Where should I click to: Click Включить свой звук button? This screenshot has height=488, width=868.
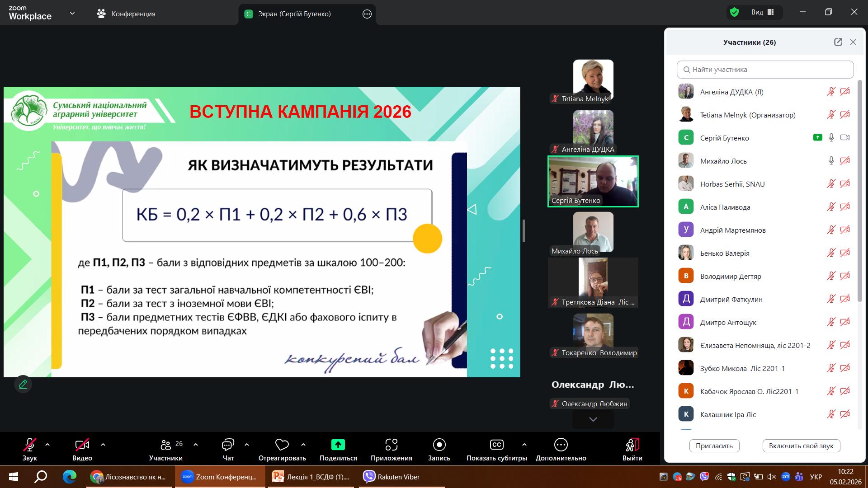pos(801,446)
